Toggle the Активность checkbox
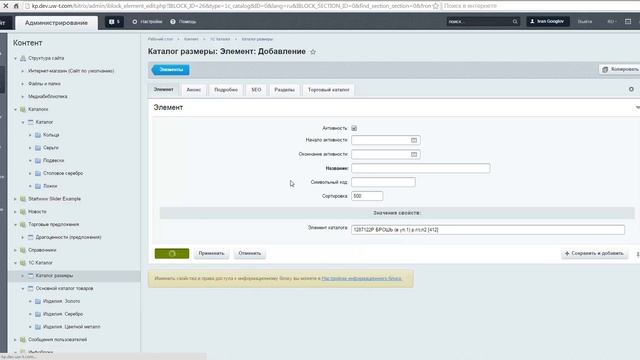The height and width of the screenshot is (360, 640). (x=354, y=128)
